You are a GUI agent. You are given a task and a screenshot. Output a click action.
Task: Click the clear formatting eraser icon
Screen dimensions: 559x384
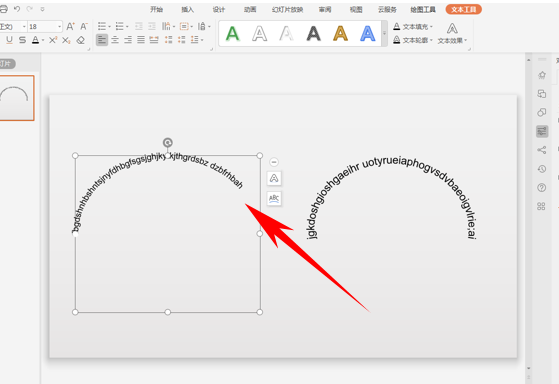click(x=81, y=40)
